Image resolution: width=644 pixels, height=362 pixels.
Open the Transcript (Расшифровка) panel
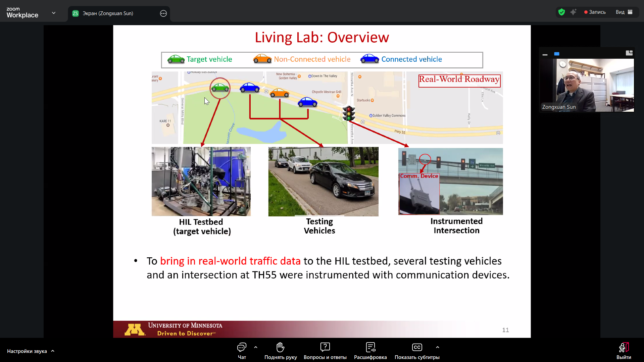pyautogui.click(x=370, y=351)
